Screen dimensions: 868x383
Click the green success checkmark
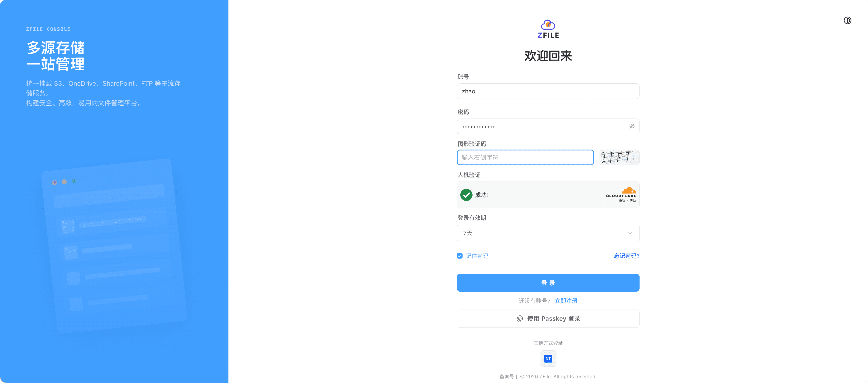click(x=466, y=195)
